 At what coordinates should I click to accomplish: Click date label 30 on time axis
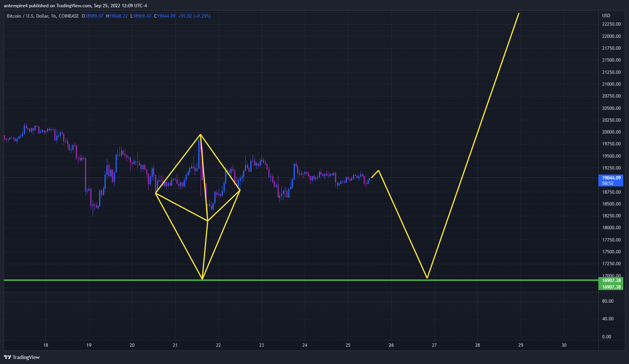click(564, 345)
